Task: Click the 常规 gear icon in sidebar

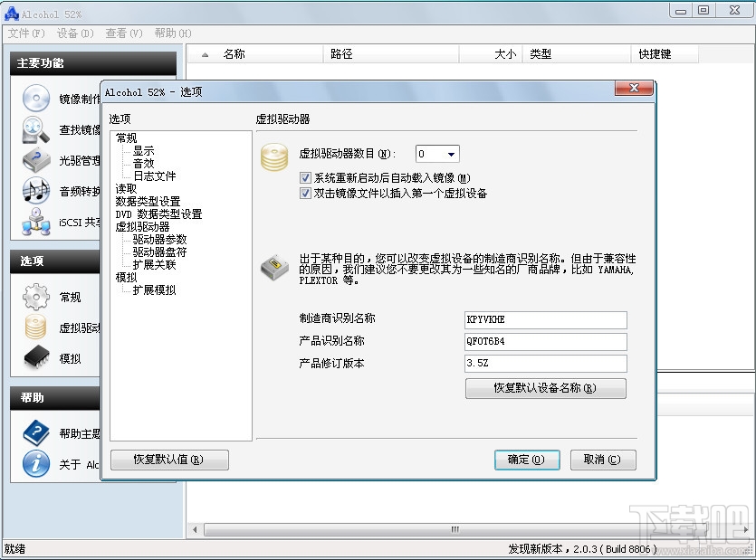Action: pos(36,297)
